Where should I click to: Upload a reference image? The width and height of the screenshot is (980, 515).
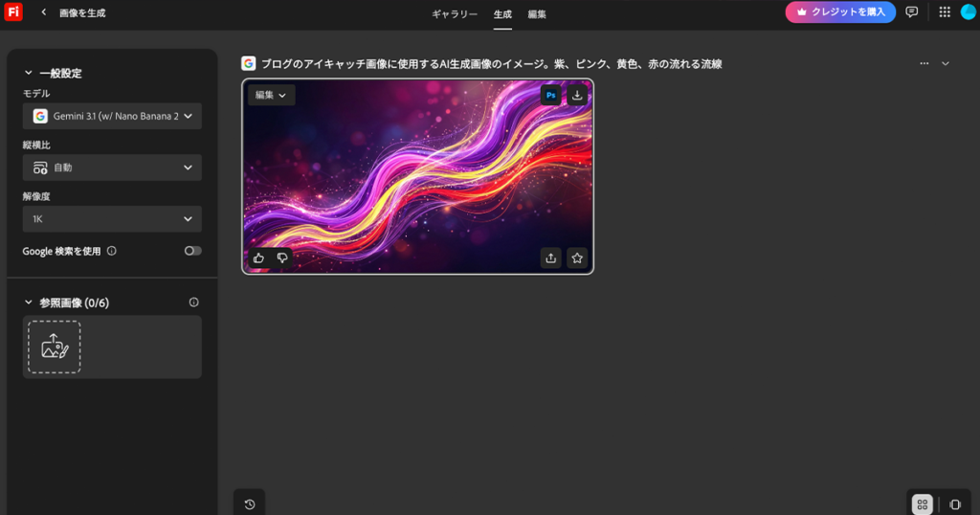55,347
